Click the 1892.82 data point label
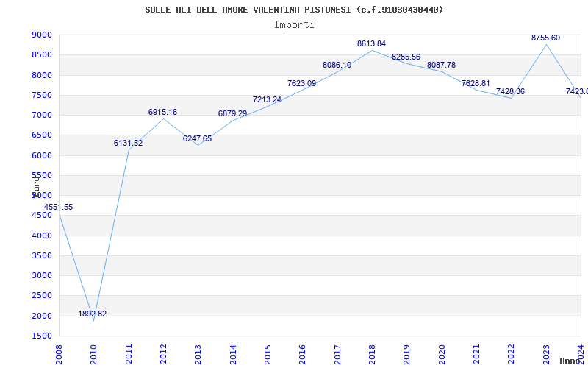 coord(93,314)
